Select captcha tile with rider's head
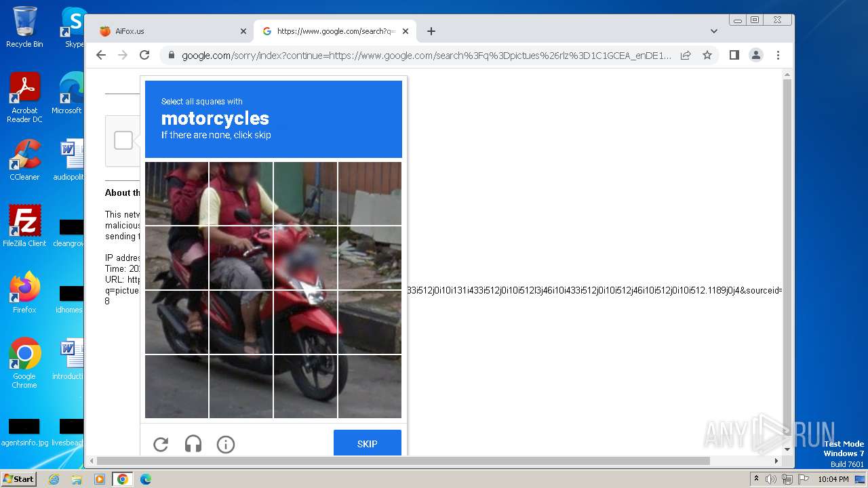The height and width of the screenshot is (488, 868). (241, 193)
